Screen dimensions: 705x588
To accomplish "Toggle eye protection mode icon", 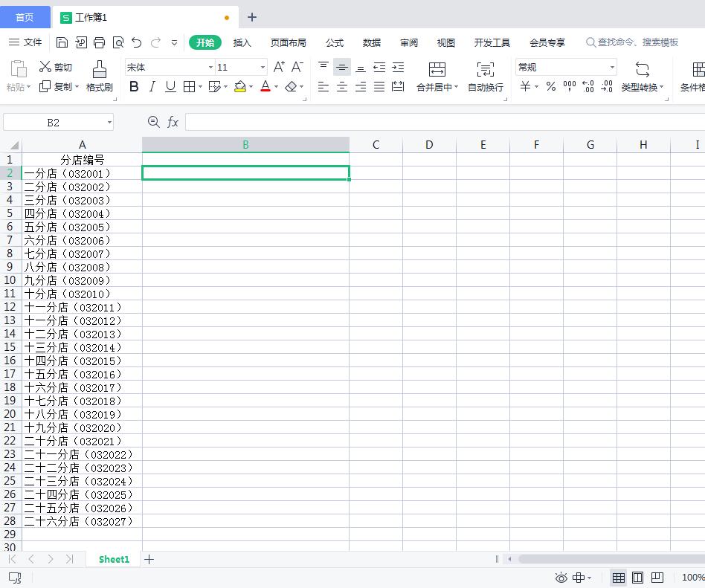I will (x=561, y=578).
